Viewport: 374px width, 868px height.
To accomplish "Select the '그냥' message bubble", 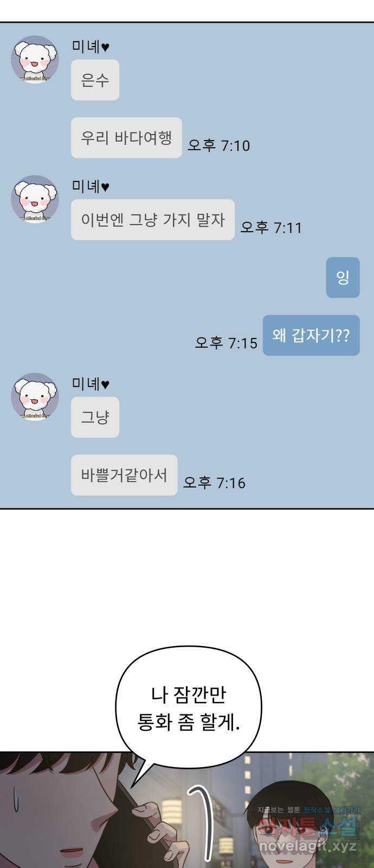I will pyautogui.click(x=95, y=417).
